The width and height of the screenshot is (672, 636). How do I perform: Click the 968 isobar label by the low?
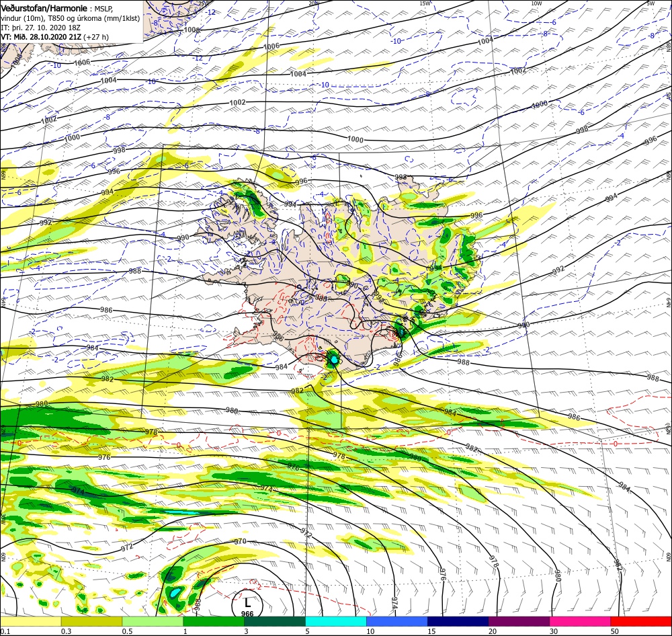click(198, 604)
